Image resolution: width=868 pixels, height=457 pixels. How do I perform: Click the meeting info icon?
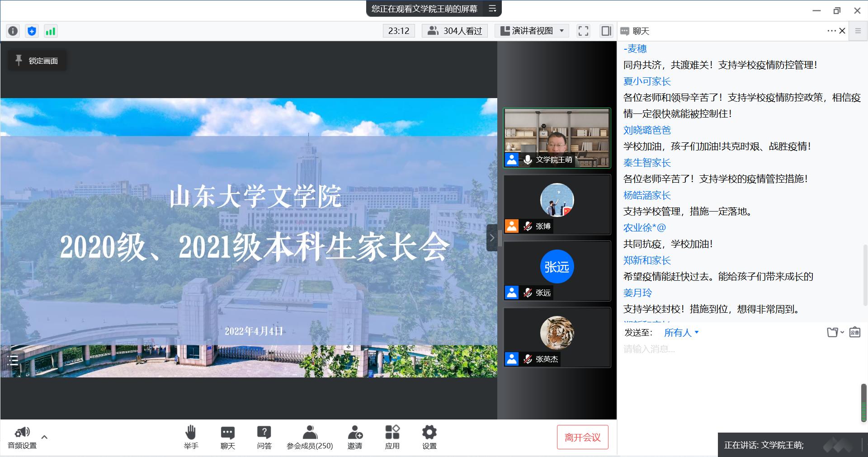pos(13,31)
